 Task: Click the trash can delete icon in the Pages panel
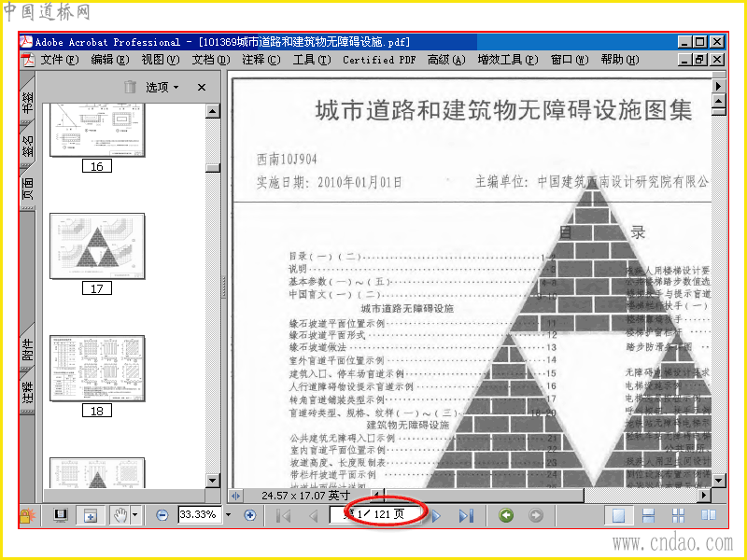(x=130, y=87)
